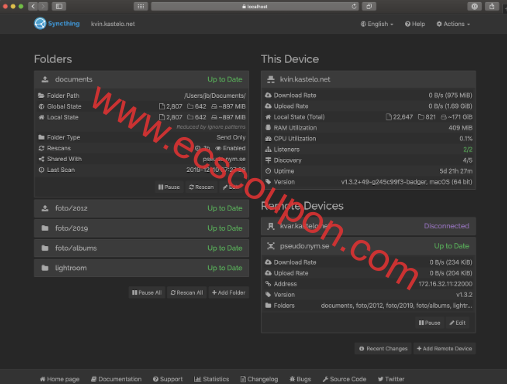This screenshot has width=507, height=384.
Task: Open the Bugs footer link
Action: click(x=300, y=379)
